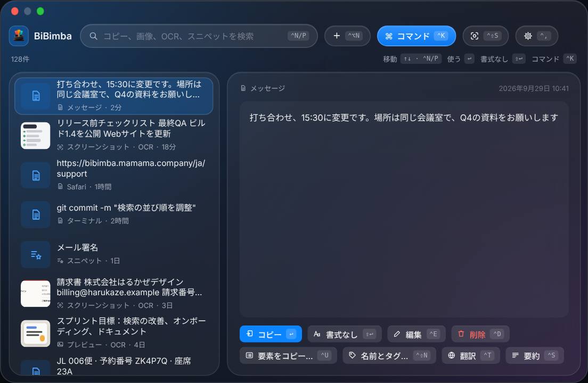Click the document icon of the JL 006便 row
Image resolution: width=588 pixels, height=383 pixels.
click(36, 369)
